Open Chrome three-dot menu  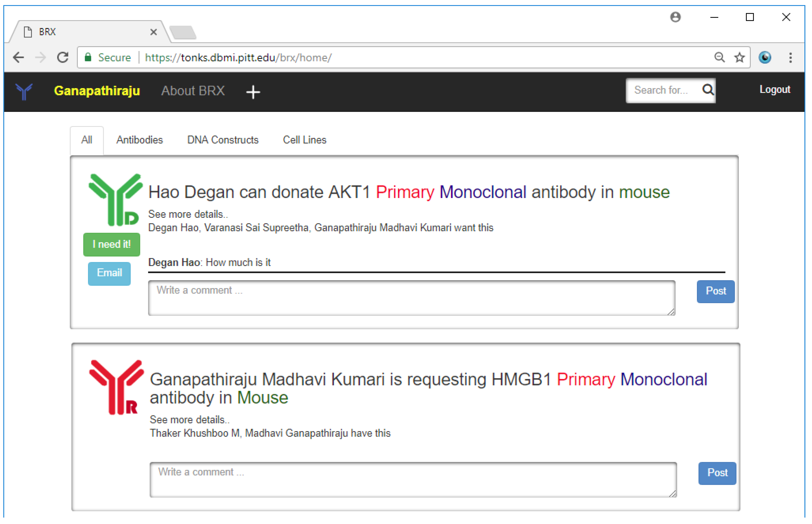tap(790, 57)
